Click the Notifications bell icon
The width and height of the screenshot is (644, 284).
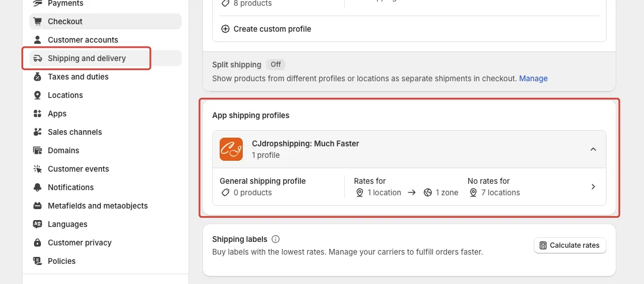click(37, 187)
